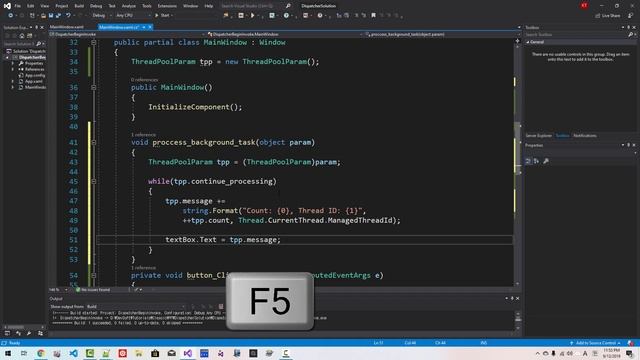Open the File menu

click(18, 6)
